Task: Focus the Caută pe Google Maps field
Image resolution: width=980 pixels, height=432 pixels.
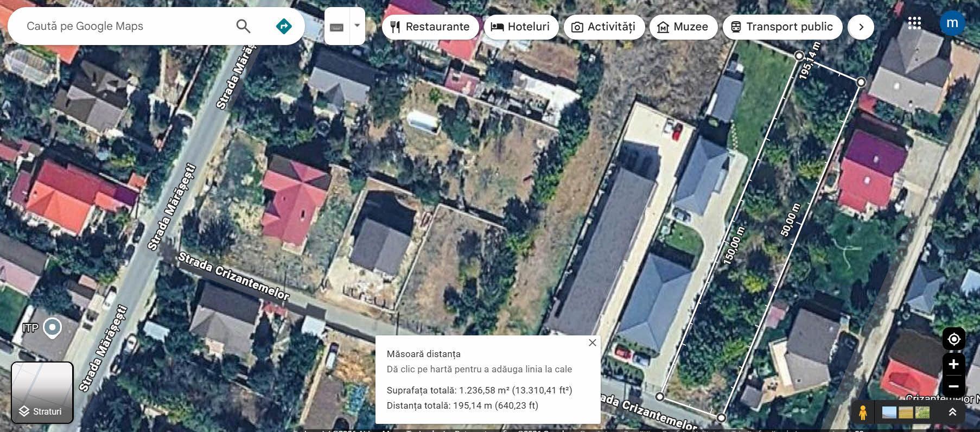Action: (125, 26)
